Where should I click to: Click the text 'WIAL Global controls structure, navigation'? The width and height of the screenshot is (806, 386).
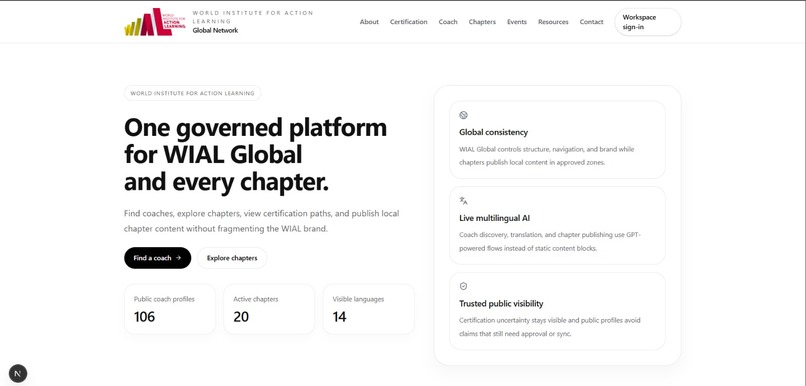click(x=546, y=156)
